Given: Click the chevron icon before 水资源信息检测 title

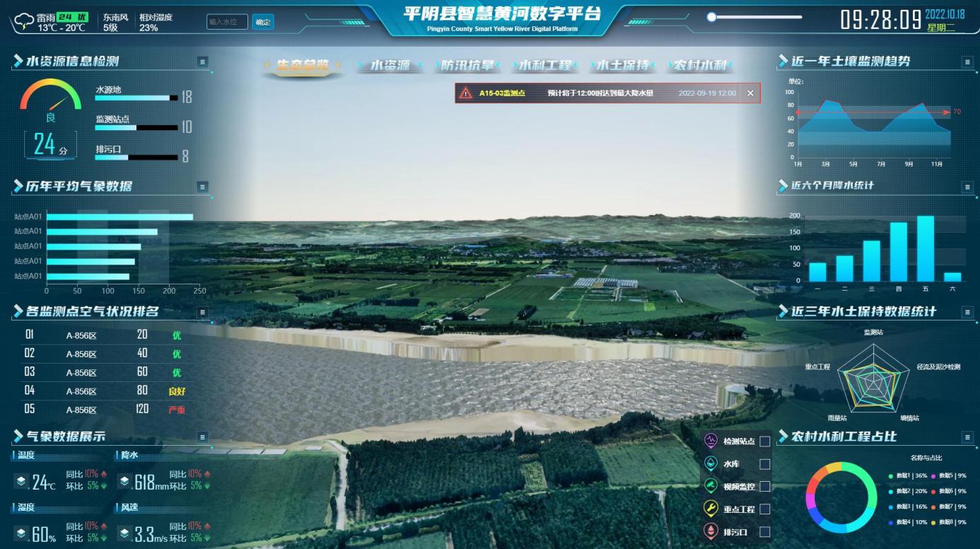Looking at the screenshot, I should (18, 62).
